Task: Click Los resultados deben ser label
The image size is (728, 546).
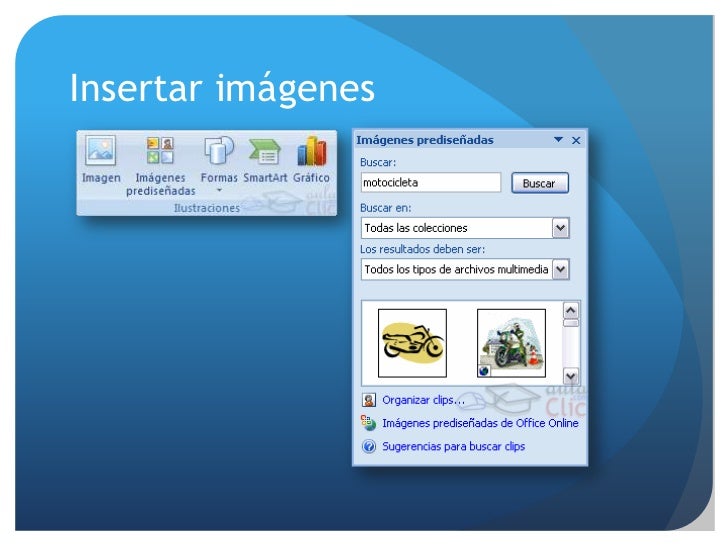Action: (422, 249)
